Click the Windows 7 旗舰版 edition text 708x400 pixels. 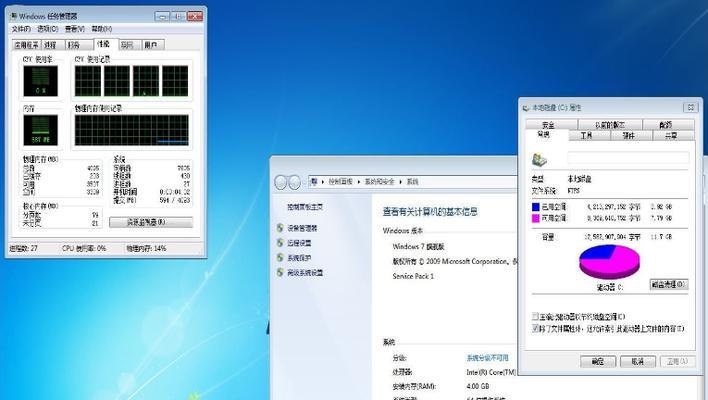click(x=419, y=247)
